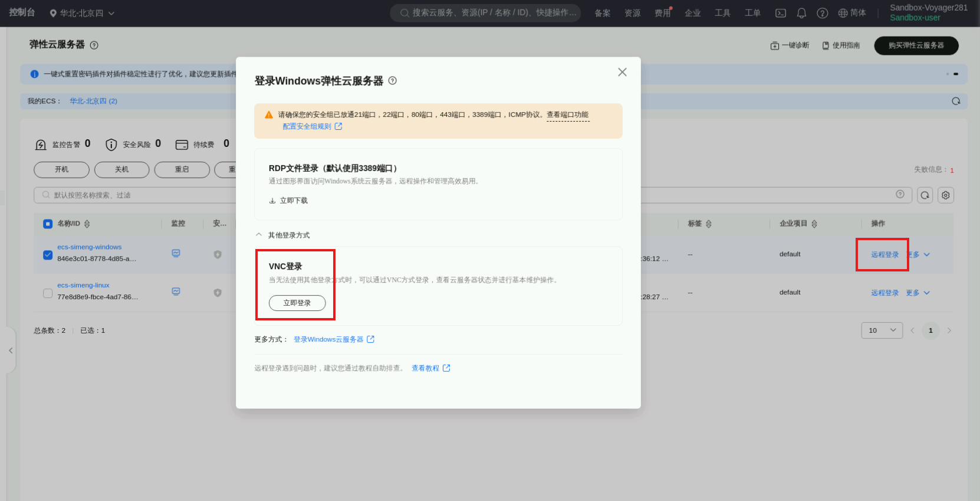Check the ecs-simeng-linux row checkbox
980x501 pixels.
point(48,293)
